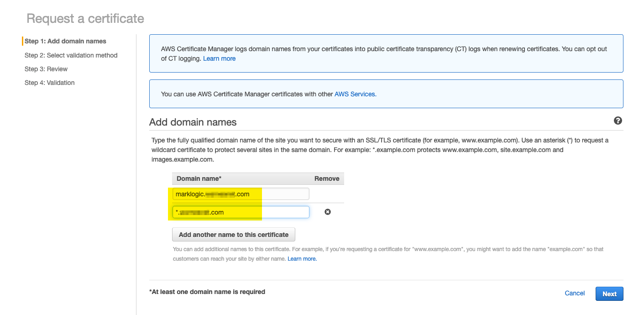The height and width of the screenshot is (315, 644).
Task: Open the help question mark icon
Action: click(618, 121)
